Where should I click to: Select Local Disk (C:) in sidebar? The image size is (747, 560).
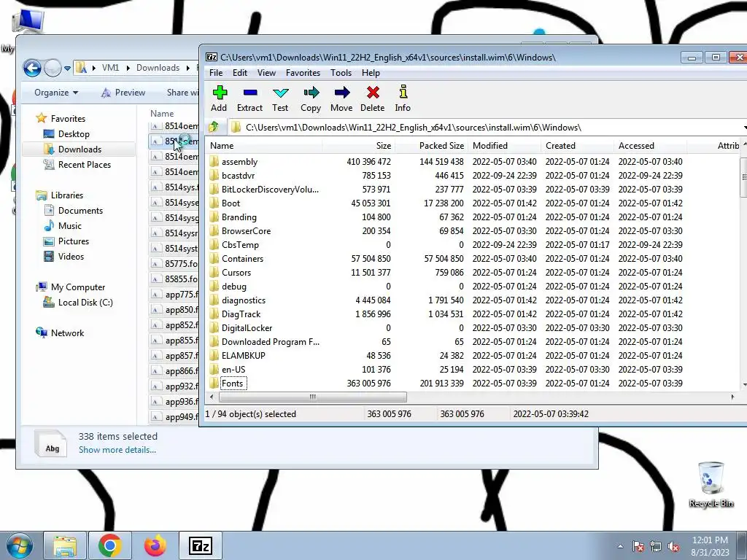(x=85, y=303)
